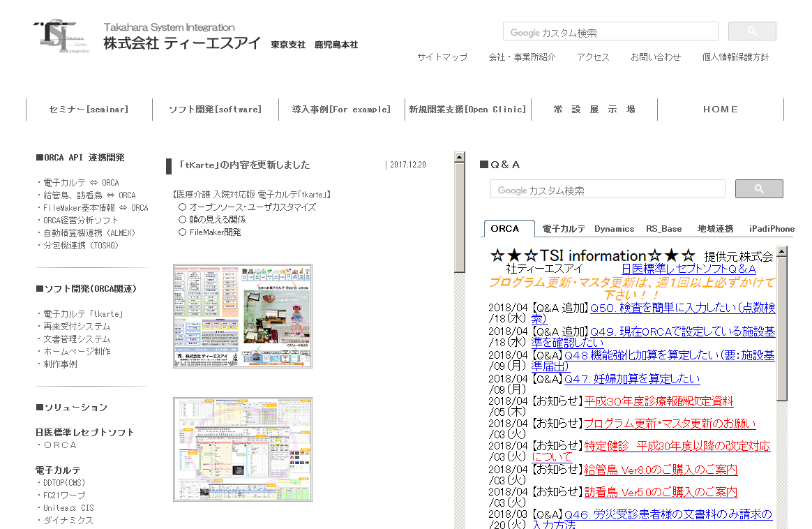
Task: Click the tKarte flyer thumbnail image
Action: 242,315
